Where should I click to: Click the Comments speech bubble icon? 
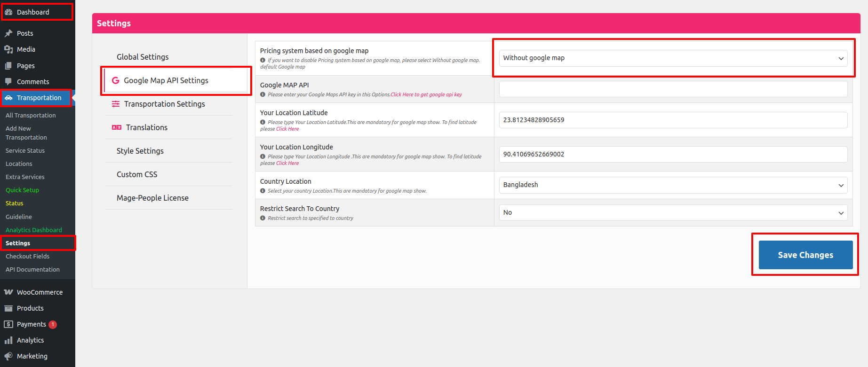coord(8,82)
